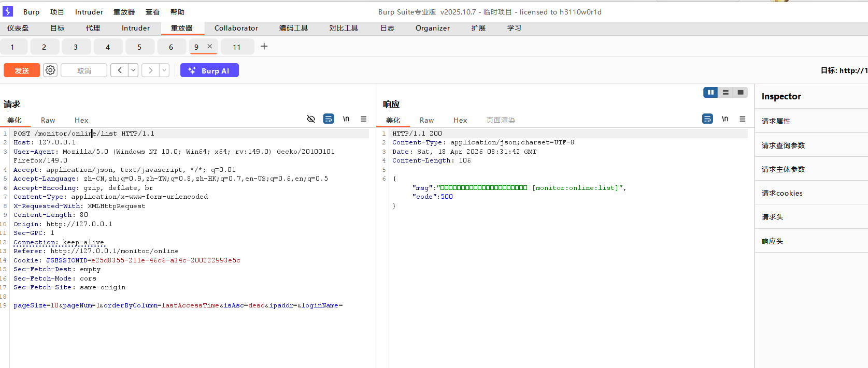Switch request view to 美化 pretty
868x368 pixels.
click(x=15, y=120)
